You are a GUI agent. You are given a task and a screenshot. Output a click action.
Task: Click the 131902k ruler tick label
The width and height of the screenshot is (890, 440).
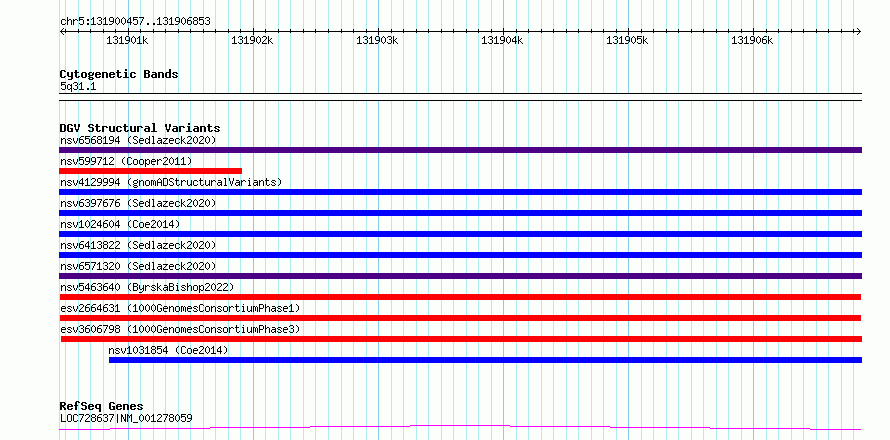(253, 40)
